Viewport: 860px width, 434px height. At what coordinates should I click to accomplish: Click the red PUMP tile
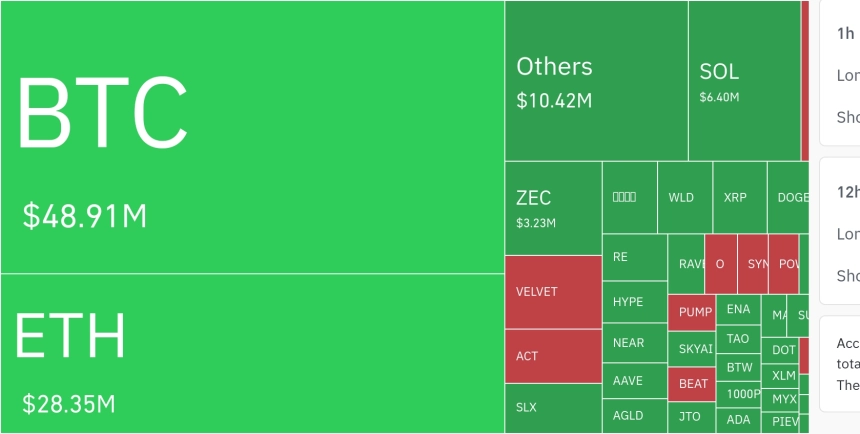(x=692, y=313)
